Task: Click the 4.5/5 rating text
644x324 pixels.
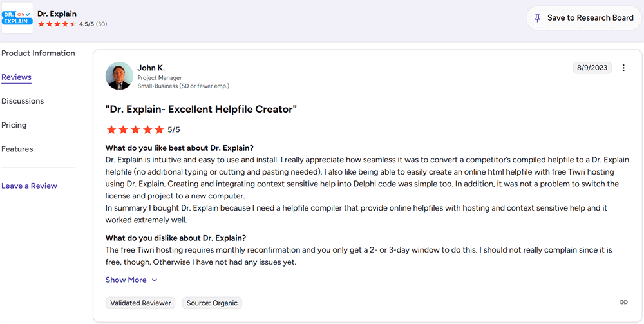Action: pyautogui.click(x=87, y=24)
